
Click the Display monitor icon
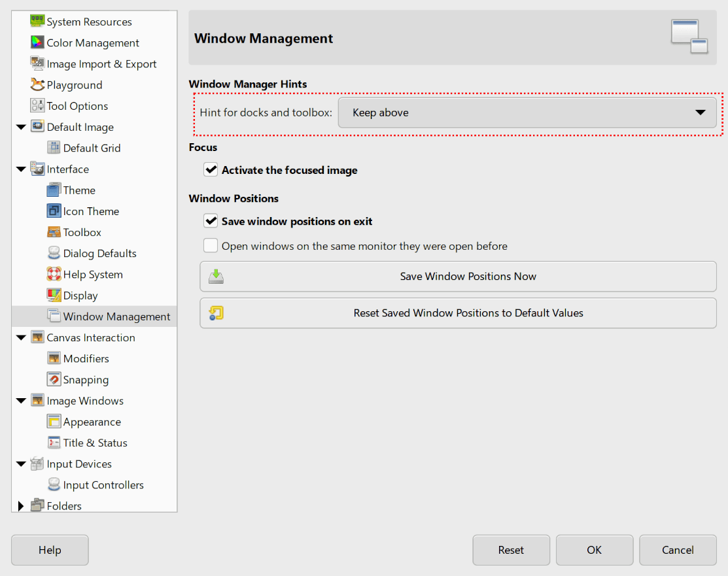54,295
